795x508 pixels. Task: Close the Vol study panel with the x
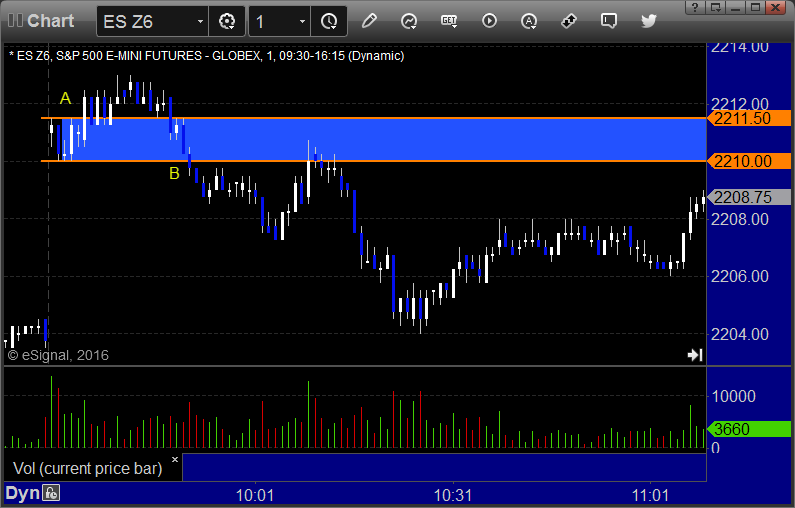point(175,460)
